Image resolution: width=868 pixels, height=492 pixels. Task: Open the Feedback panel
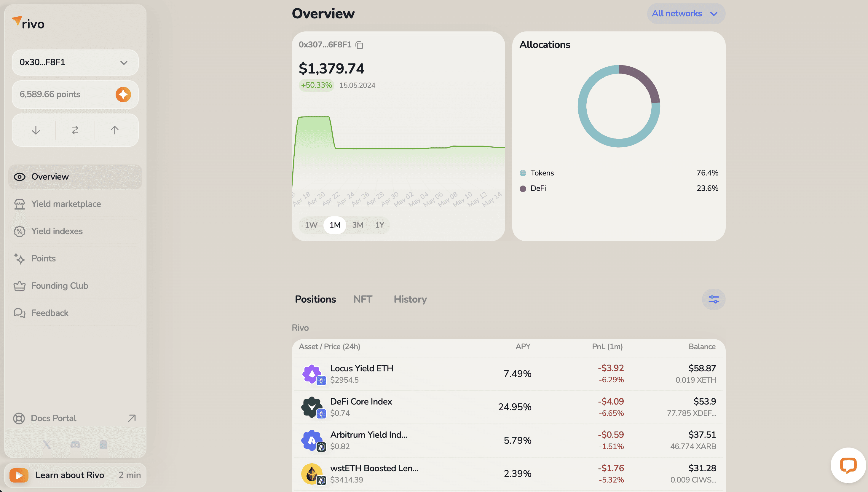tap(50, 312)
